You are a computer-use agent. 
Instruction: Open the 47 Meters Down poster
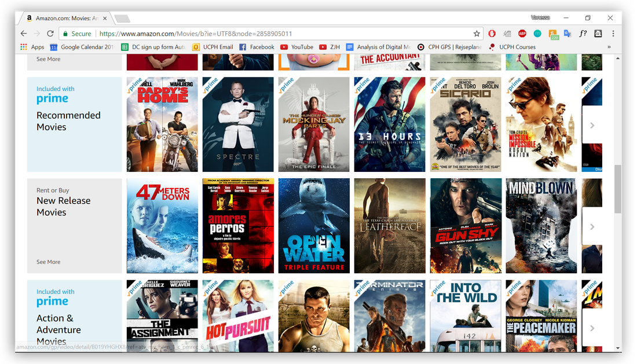tap(162, 226)
